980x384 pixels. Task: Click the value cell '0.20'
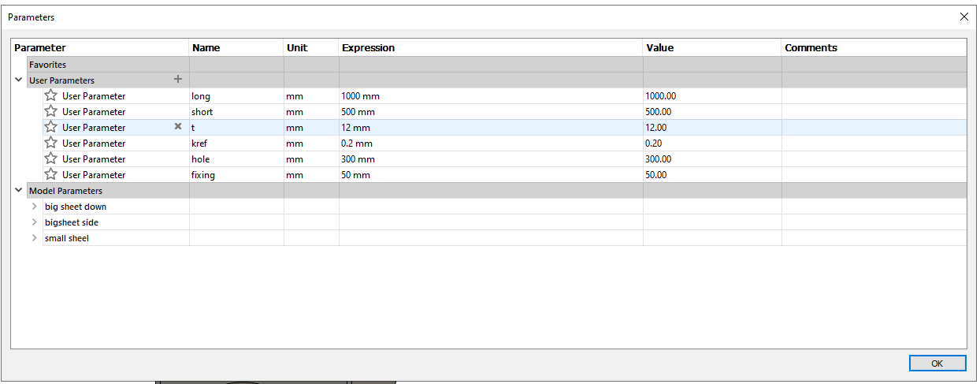[712, 143]
